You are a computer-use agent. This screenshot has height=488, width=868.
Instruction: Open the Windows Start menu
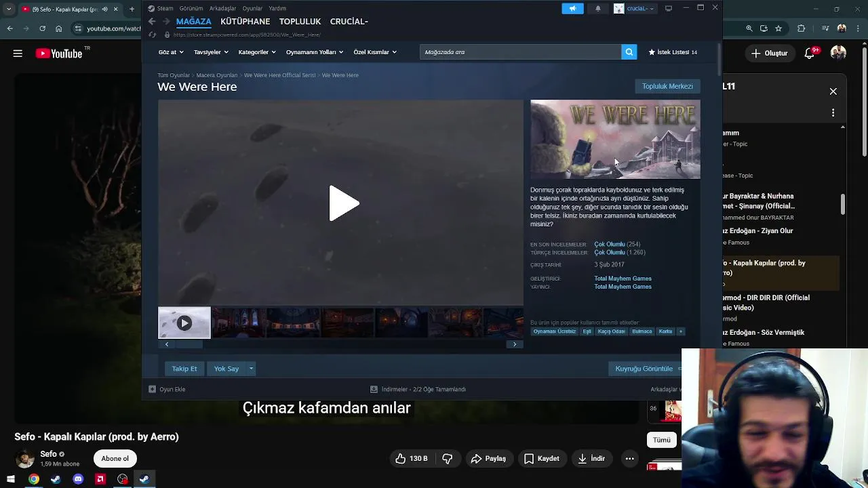10,479
